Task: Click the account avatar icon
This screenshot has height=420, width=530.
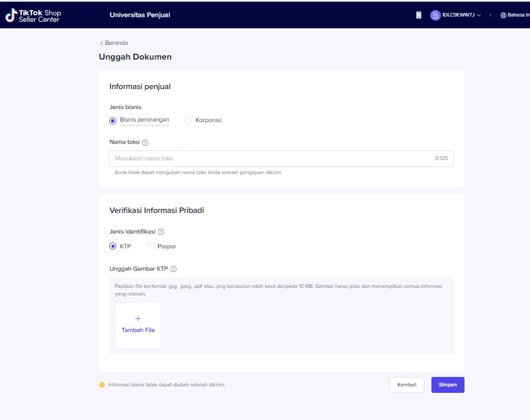Action: (x=435, y=15)
